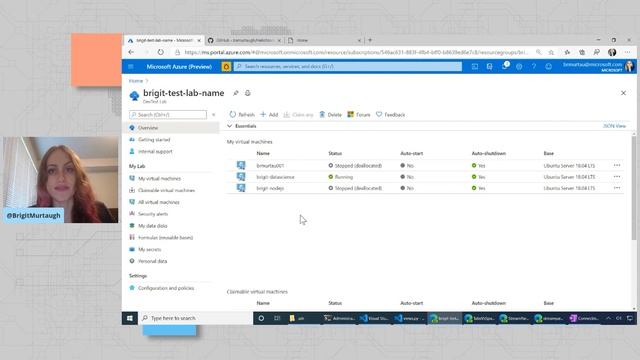The image size is (640, 360).
Task: Open the browser settings and more menu
Action: pos(627,52)
